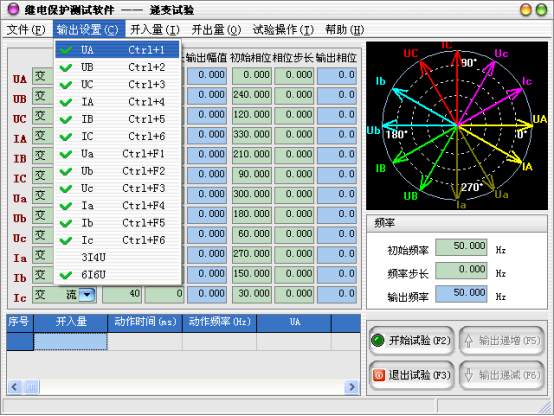The width and height of the screenshot is (554, 416).
Task: Click the left arrow of horizontal scrollbar
Action: 14,387
